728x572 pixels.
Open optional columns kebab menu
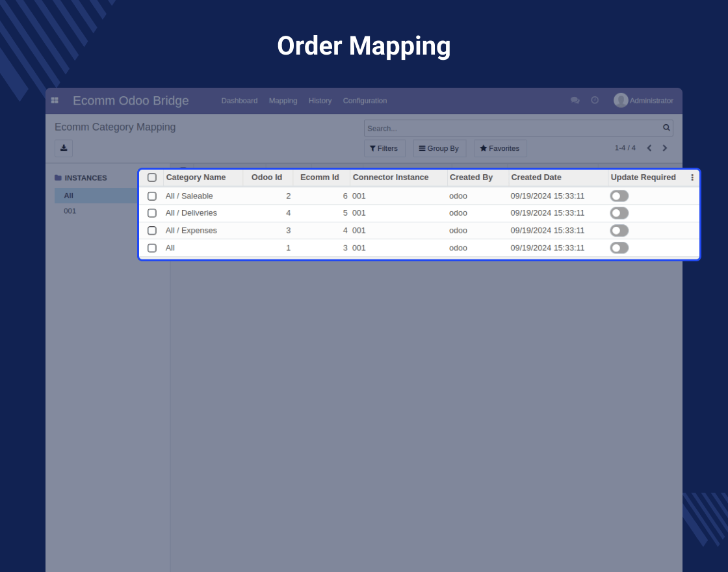pyautogui.click(x=692, y=177)
